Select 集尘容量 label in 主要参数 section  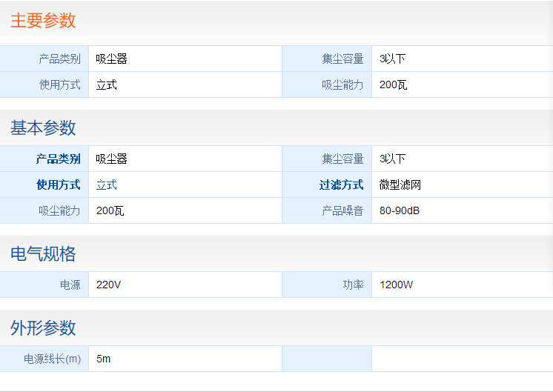[342, 59]
